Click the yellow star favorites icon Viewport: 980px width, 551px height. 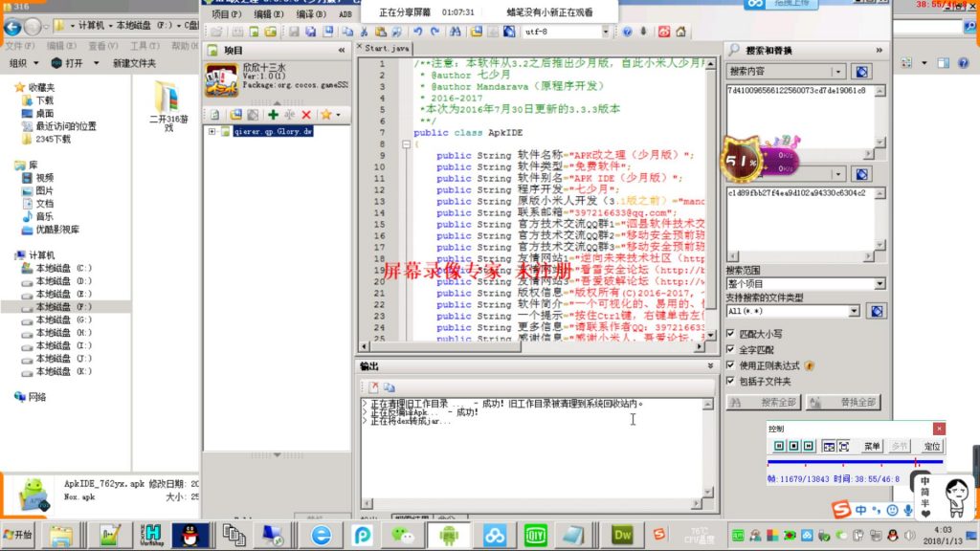pos(325,115)
